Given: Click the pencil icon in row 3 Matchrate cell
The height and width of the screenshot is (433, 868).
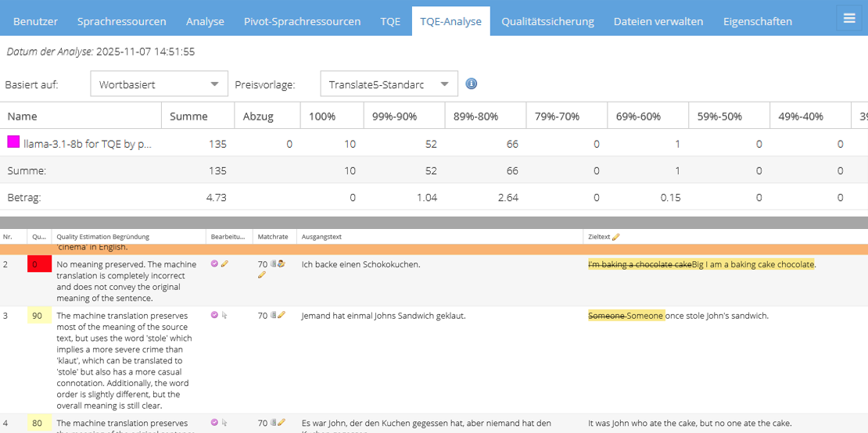Looking at the screenshot, I should click(282, 315).
